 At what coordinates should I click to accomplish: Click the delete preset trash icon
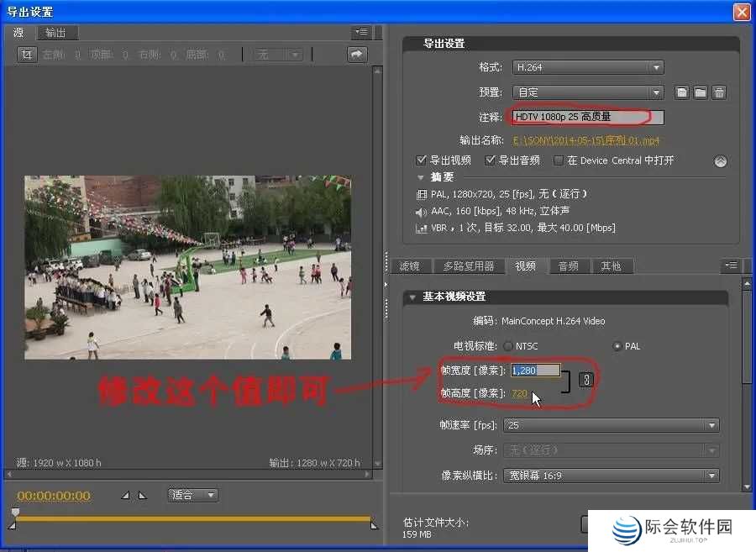click(719, 92)
